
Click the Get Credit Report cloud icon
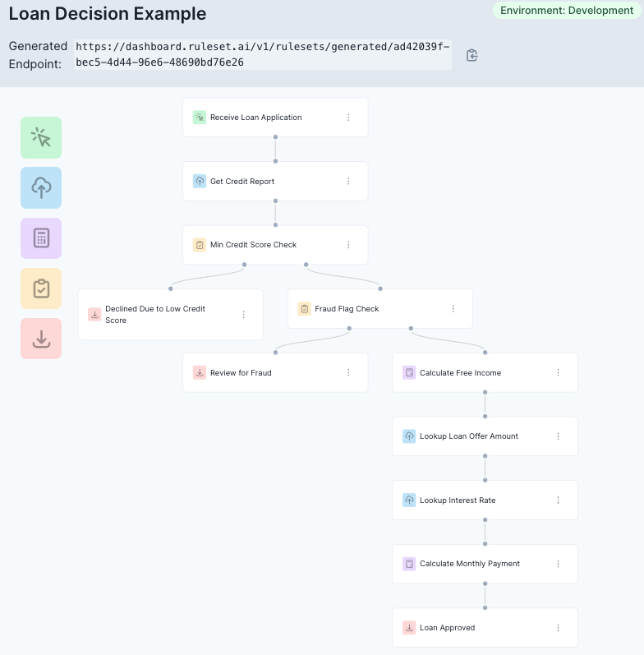tap(200, 182)
